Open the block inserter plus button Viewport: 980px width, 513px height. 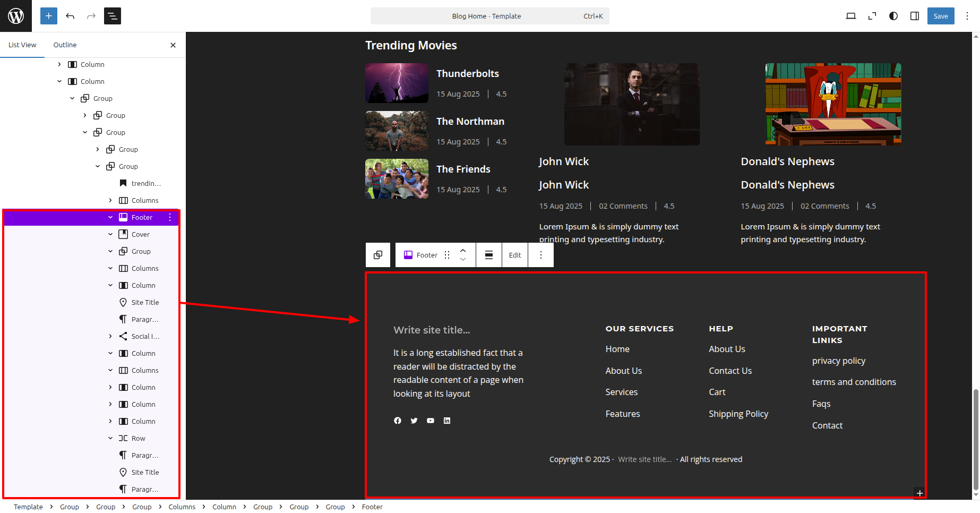pyautogui.click(x=48, y=16)
